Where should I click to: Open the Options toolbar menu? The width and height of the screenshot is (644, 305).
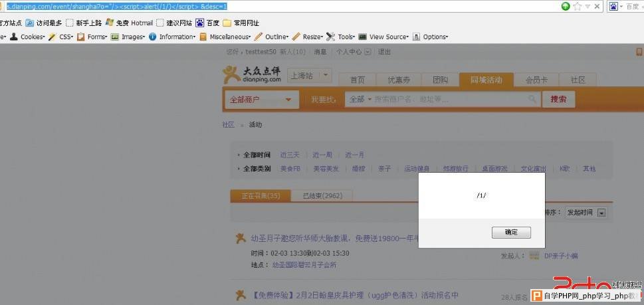pyautogui.click(x=430, y=37)
